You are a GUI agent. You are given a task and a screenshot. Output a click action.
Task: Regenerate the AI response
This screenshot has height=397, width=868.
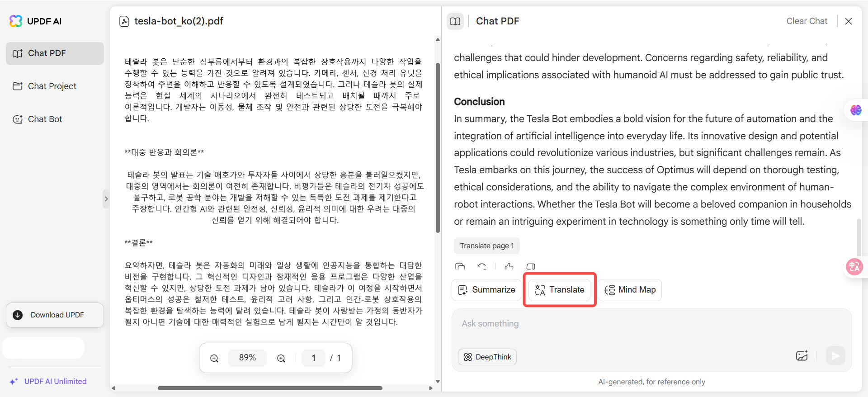pos(482,267)
